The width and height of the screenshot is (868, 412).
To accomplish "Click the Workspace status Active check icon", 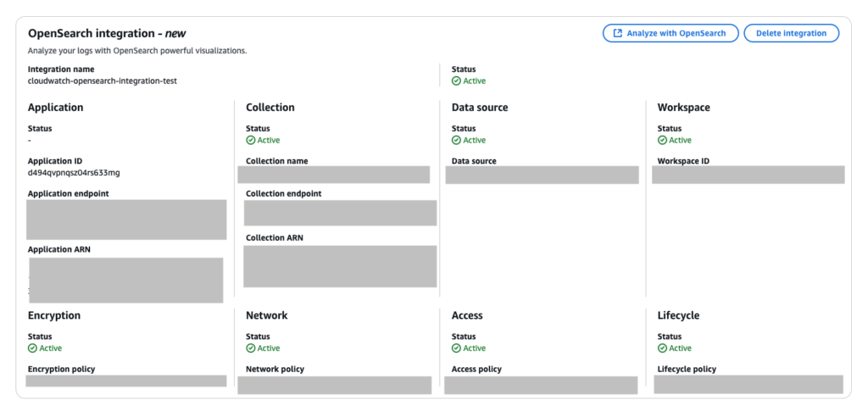I will coord(662,141).
